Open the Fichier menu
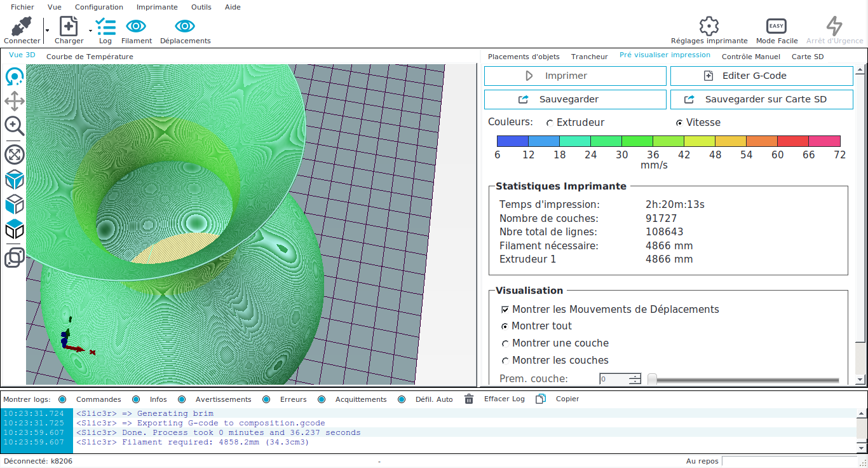 pyautogui.click(x=22, y=7)
